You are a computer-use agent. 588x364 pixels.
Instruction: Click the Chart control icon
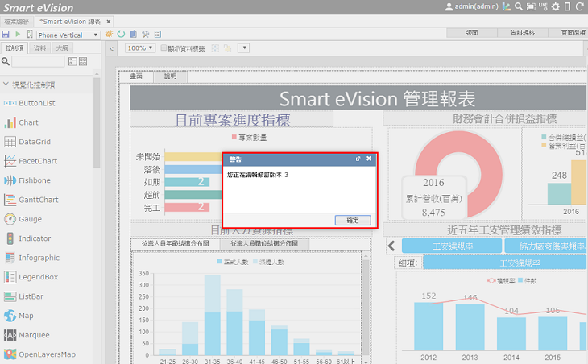tap(10, 122)
